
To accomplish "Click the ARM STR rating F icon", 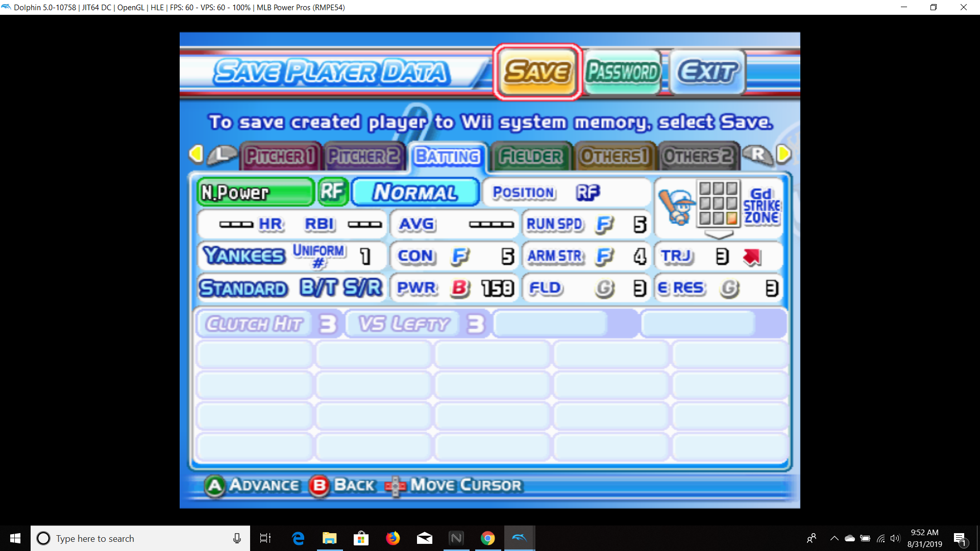I will click(605, 257).
